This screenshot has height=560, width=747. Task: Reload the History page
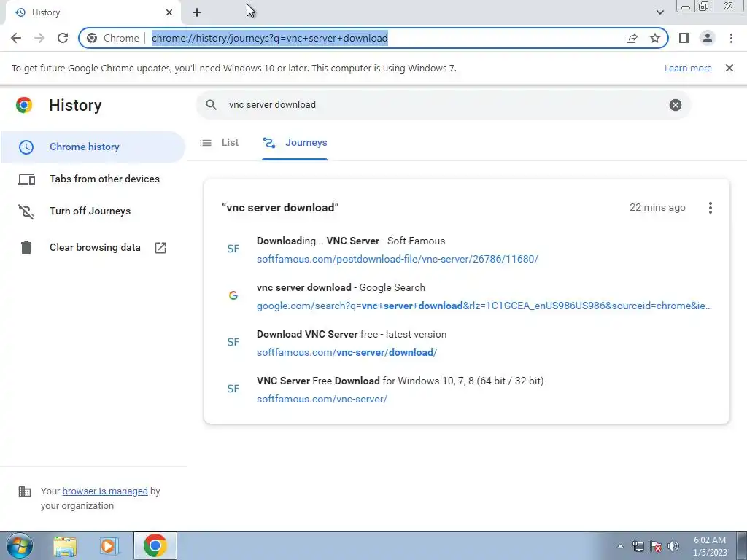[x=63, y=38]
